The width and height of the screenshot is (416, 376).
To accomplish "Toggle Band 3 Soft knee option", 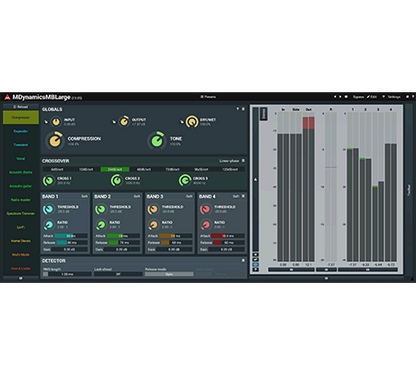I will pos(189,196).
